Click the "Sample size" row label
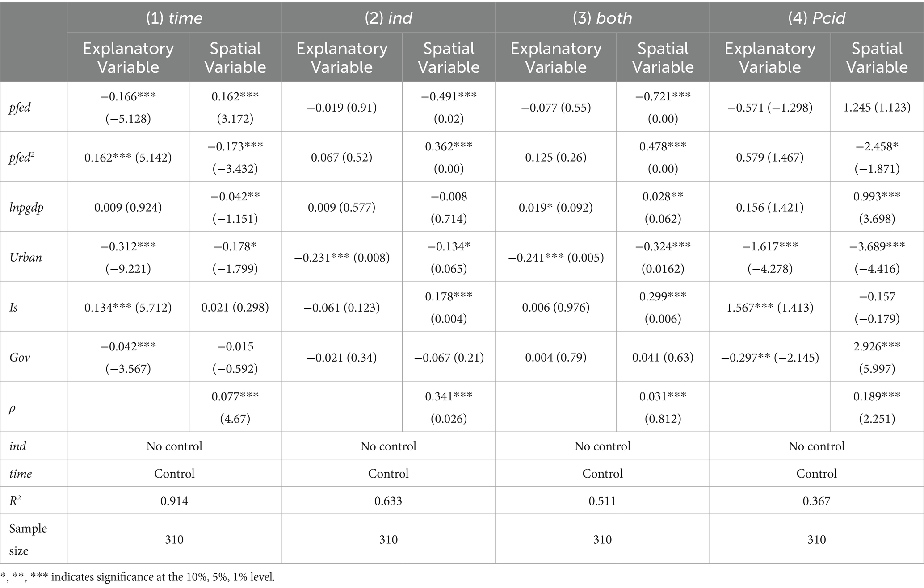Viewport: 924px width, 588px height. click(x=28, y=539)
